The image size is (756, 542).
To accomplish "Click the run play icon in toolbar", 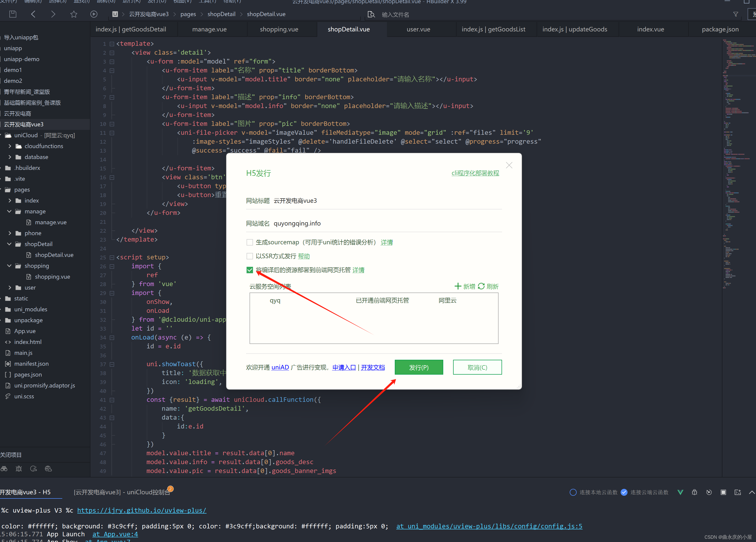I will pos(94,14).
